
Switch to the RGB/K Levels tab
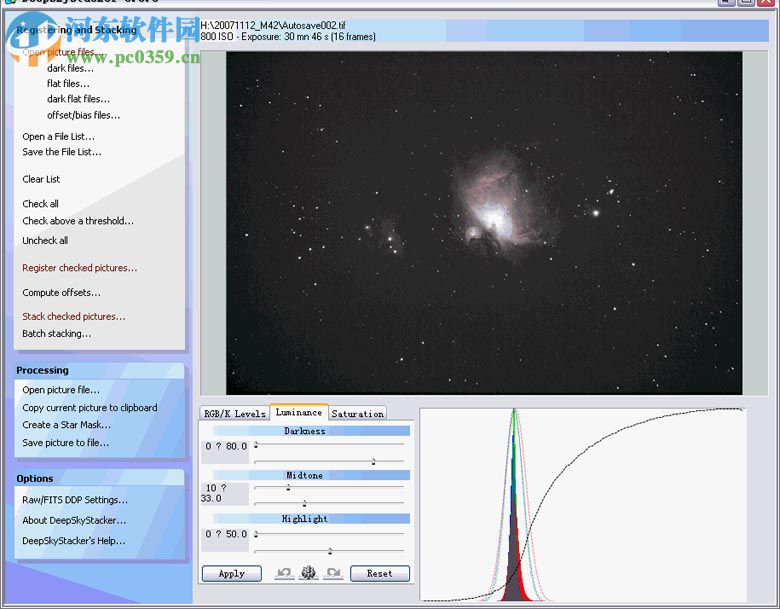[235, 413]
